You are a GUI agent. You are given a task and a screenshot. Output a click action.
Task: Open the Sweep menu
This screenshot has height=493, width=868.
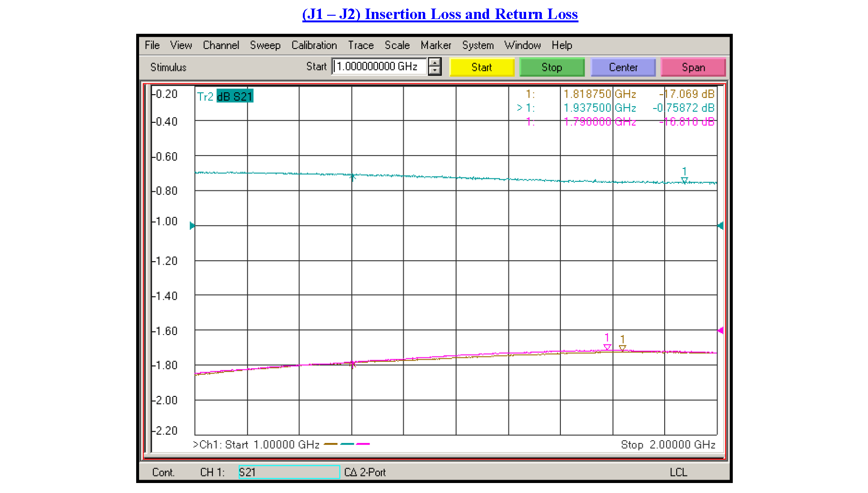[265, 45]
